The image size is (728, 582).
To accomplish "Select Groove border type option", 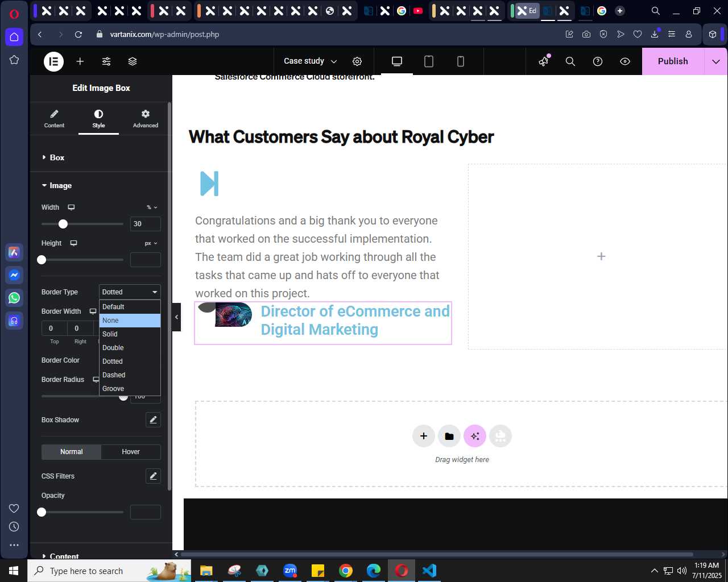I will point(130,389).
